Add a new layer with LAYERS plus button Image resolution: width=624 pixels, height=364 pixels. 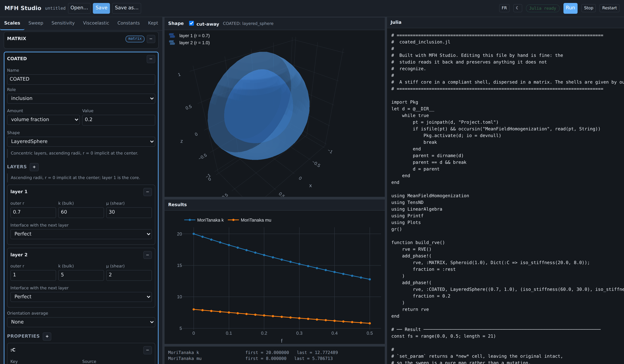pyautogui.click(x=34, y=167)
